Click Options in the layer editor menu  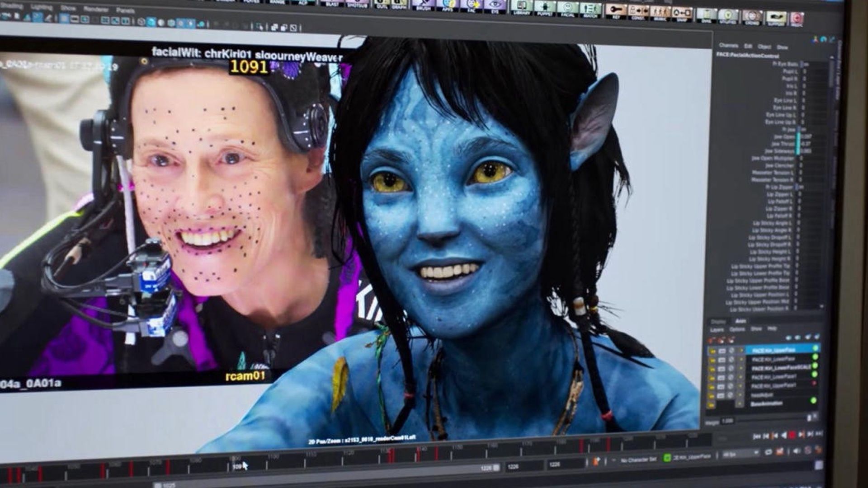click(x=737, y=329)
